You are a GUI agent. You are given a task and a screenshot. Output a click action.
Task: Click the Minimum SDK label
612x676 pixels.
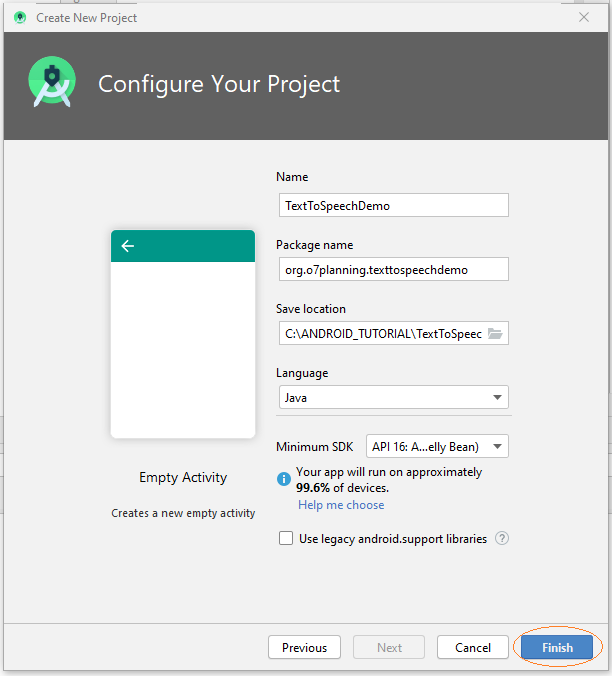[315, 447]
